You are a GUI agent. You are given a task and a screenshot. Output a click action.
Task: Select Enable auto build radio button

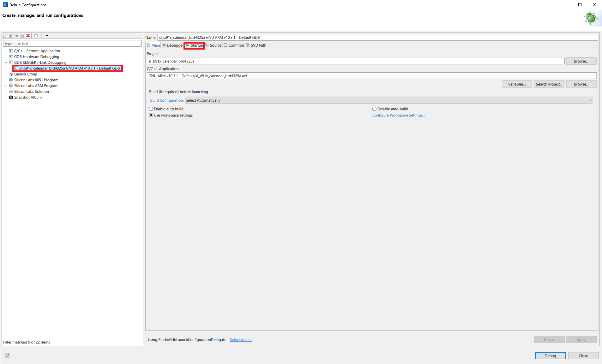coord(151,109)
